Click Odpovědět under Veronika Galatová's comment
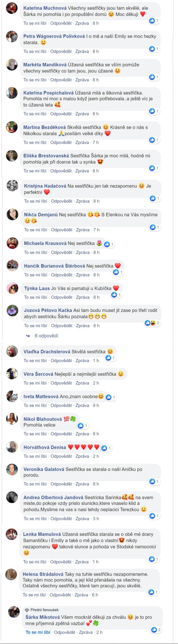Screen dimensions: 178x644 point(61,484)
